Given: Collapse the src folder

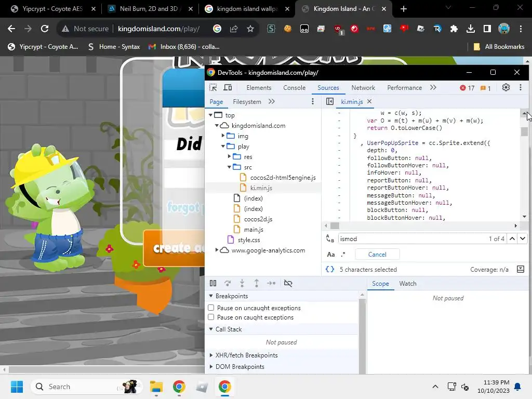Looking at the screenshot, I should tap(229, 167).
